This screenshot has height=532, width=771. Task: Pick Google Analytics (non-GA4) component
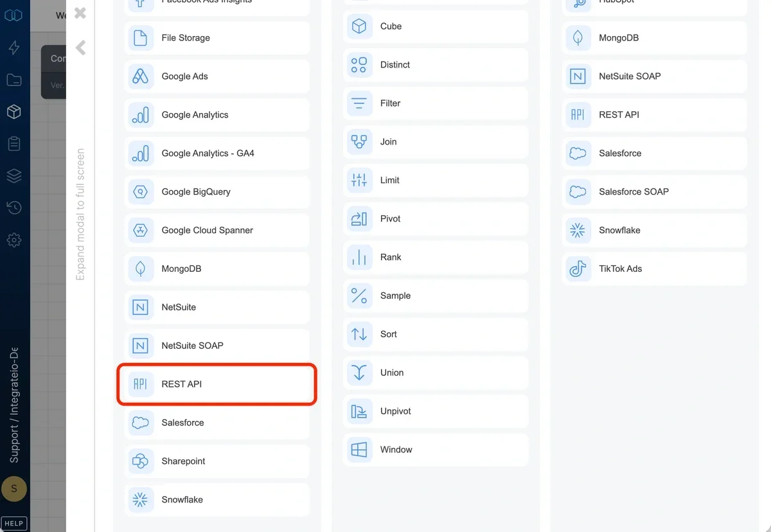click(x=217, y=115)
